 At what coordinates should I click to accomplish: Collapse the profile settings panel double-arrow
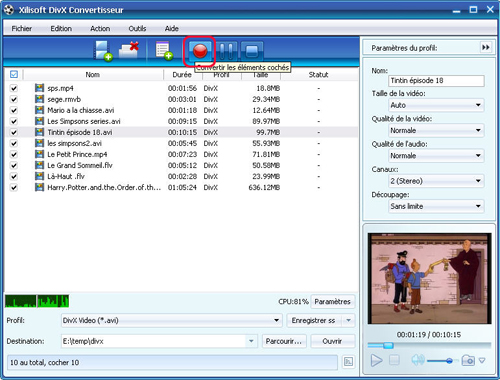tap(486, 47)
